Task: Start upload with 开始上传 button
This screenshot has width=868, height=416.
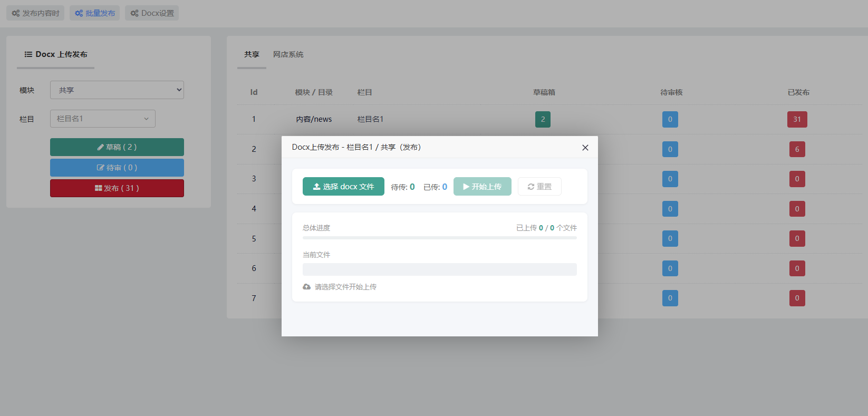Action: 482,187
